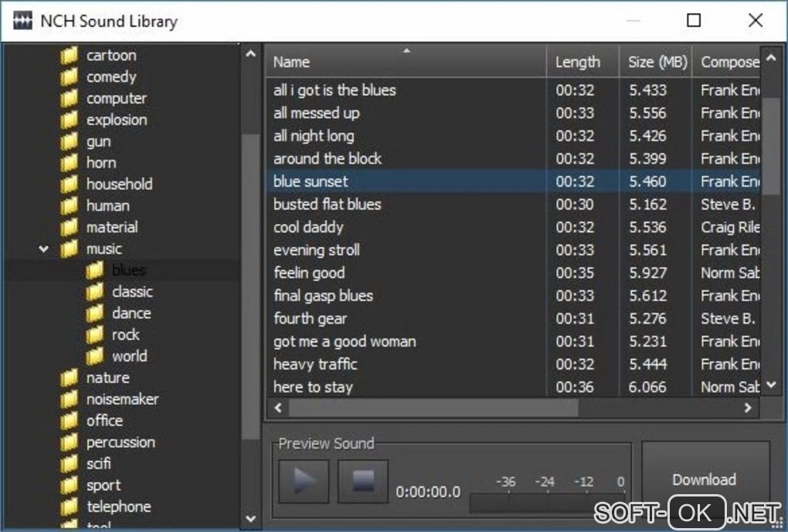Click the 00:35 length value
The width and height of the screenshot is (788, 532).
[x=575, y=273]
